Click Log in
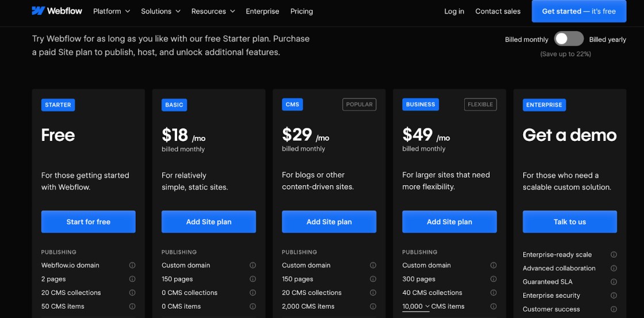Viewport: 644px width, 318px height. pyautogui.click(x=454, y=11)
